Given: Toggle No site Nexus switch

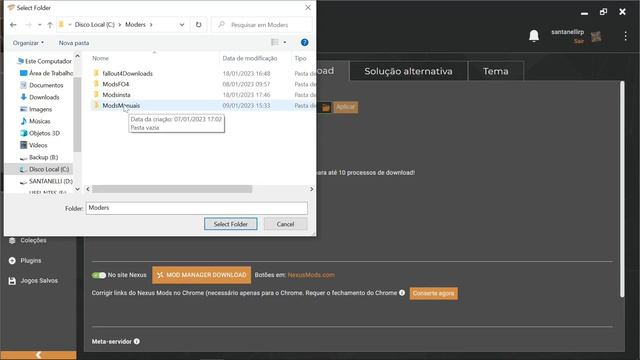Looking at the screenshot, I should click(x=99, y=275).
